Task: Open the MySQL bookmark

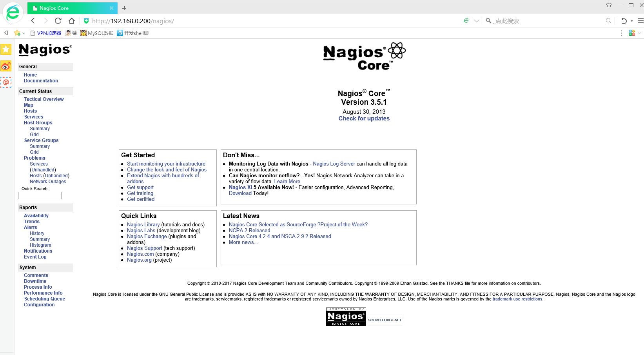Action: click(x=97, y=33)
